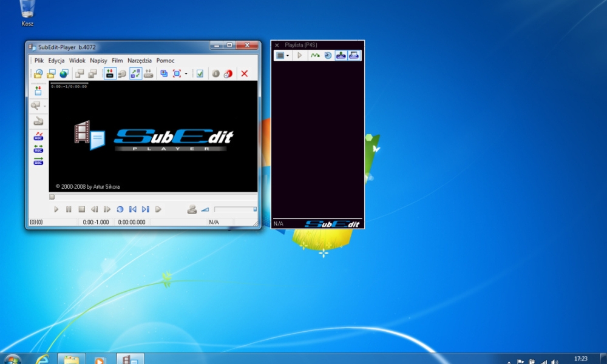Viewport: 607px width, 364px height.
Task: Click the ABC icon with long green right arrow
Action: point(38,161)
